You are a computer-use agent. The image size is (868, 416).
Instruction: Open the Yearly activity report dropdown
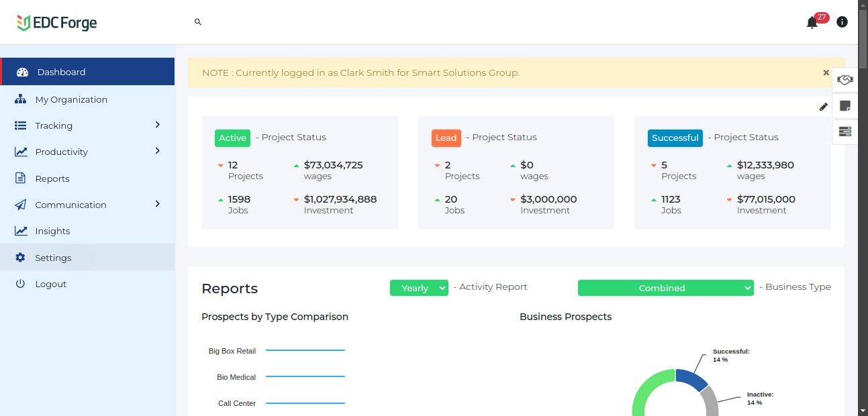tap(419, 288)
